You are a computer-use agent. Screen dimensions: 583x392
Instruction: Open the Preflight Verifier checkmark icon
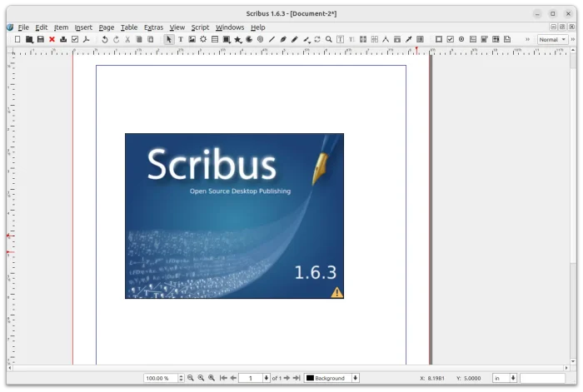tap(75, 39)
